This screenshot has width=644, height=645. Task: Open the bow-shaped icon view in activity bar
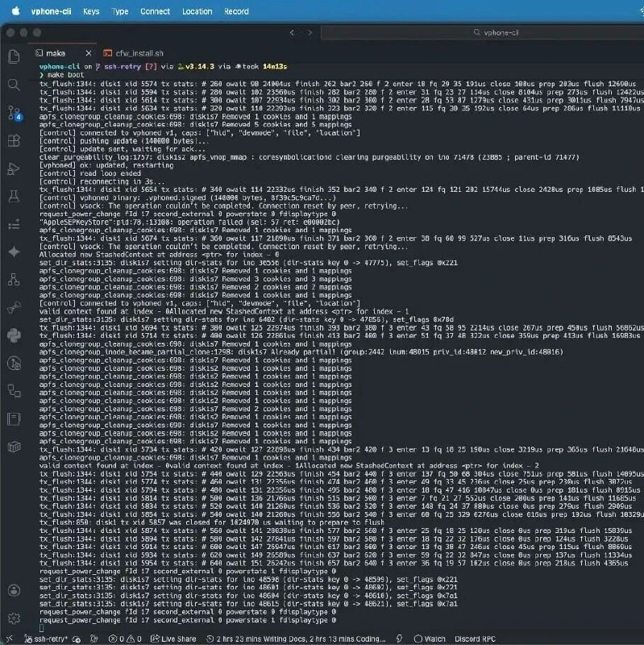[14, 307]
